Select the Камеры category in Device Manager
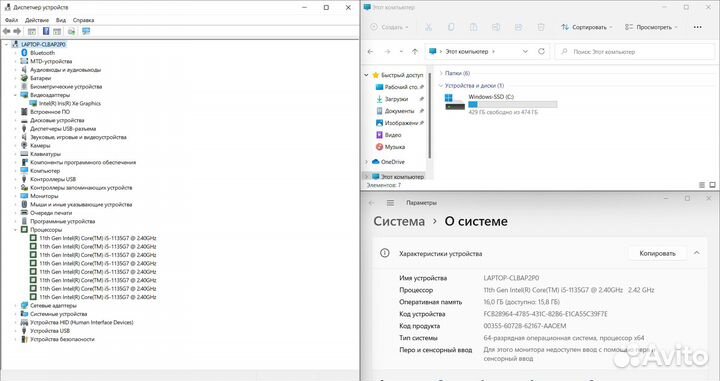Screen dimensions: 720x381 tap(40, 146)
